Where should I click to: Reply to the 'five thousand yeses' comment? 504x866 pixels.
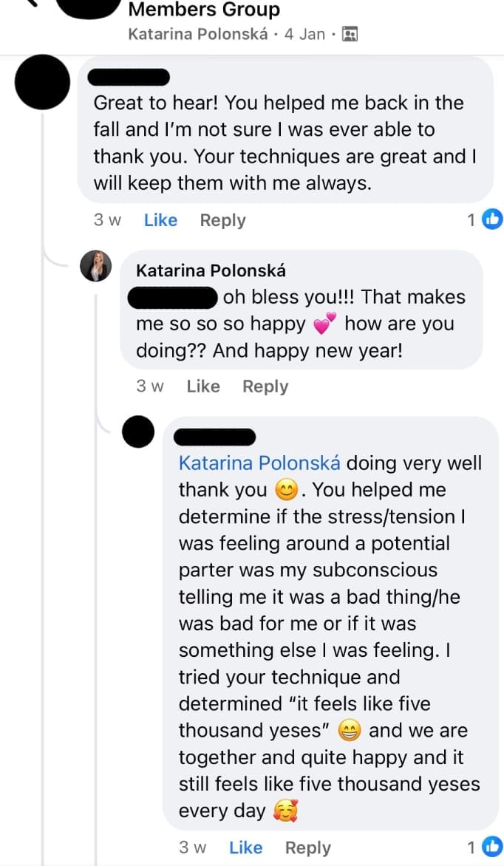coord(308,848)
